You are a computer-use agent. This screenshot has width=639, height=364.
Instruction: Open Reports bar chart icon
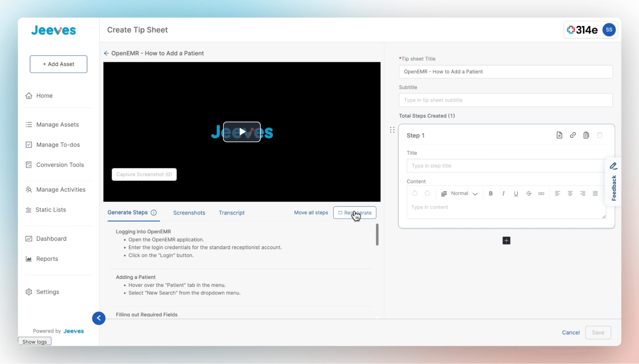pyautogui.click(x=29, y=259)
